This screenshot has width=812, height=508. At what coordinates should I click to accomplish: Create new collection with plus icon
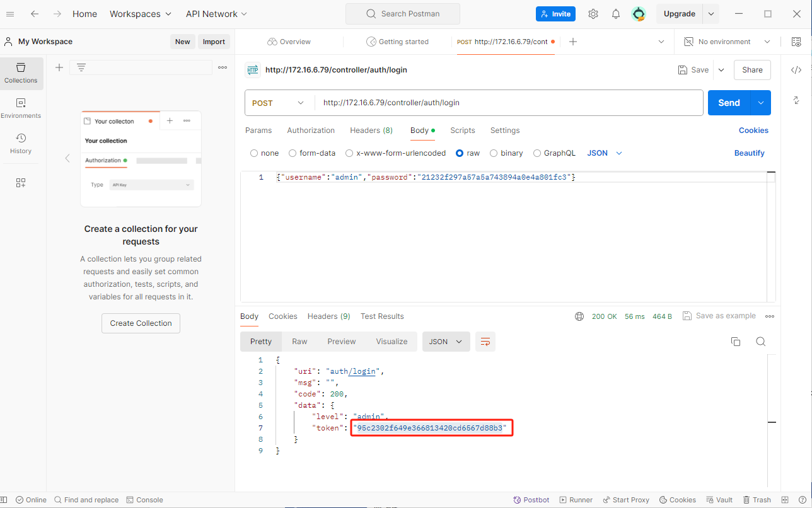(x=59, y=67)
